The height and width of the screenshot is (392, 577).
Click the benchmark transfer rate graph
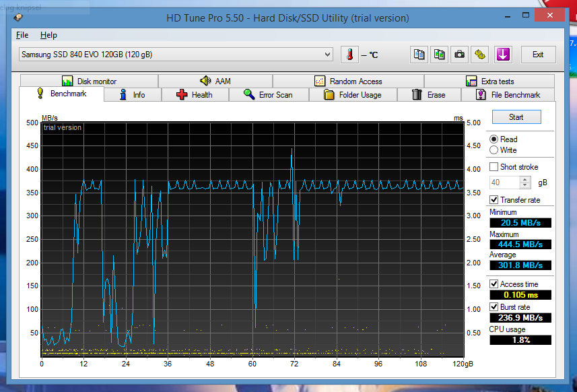(252, 240)
